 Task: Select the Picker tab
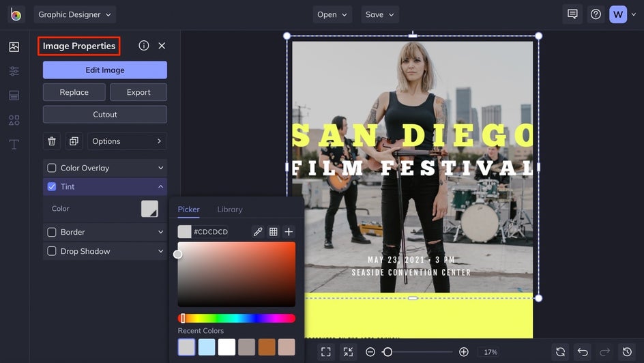click(x=188, y=209)
